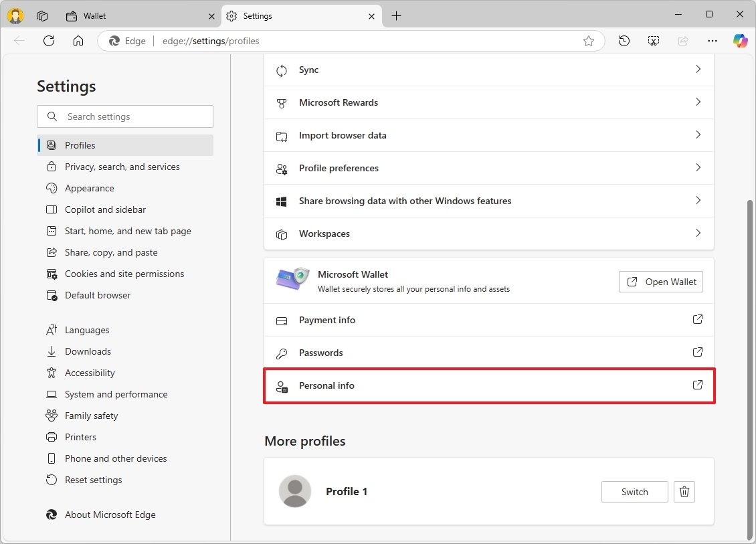The height and width of the screenshot is (544, 756).
Task: Click the Windows logo icon in share row
Action: pyautogui.click(x=282, y=201)
